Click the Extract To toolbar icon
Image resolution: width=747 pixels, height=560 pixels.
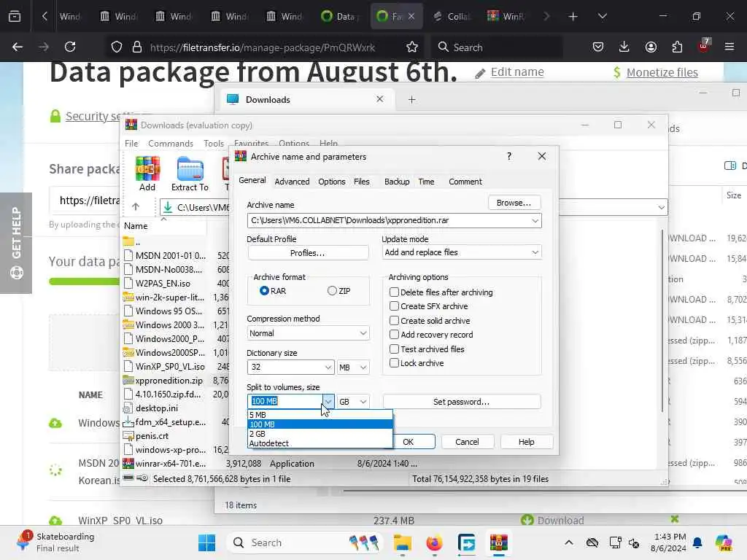point(190,174)
